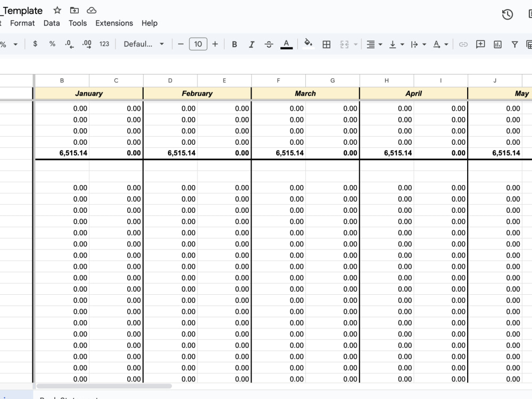Open text rotation dropdown
Image resolution: width=532 pixels, height=399 pixels.
tap(440, 44)
